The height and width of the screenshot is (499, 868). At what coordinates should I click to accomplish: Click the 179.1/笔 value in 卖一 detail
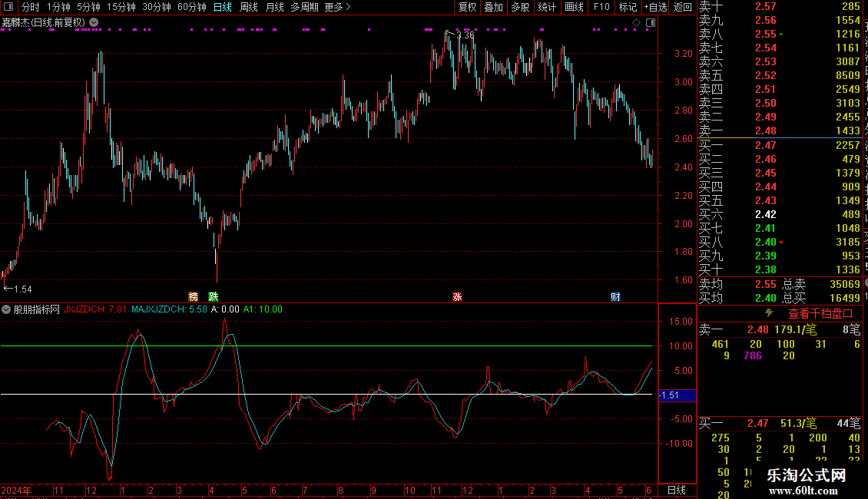796,329
